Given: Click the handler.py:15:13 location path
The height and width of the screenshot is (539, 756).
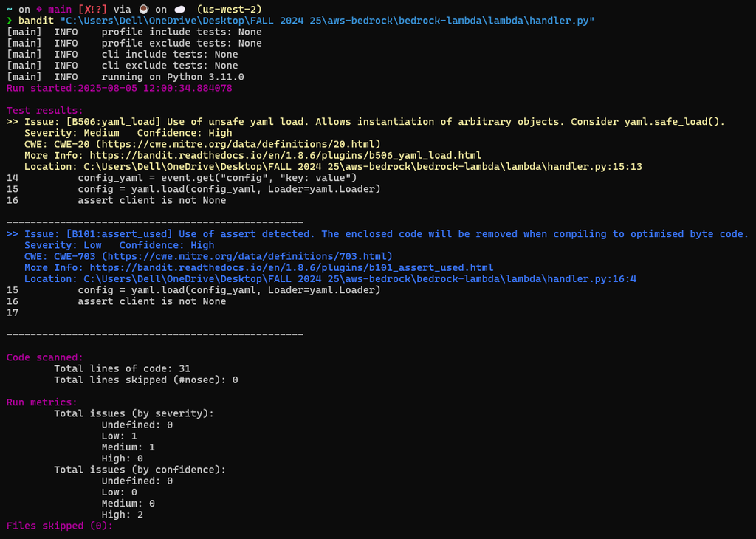Looking at the screenshot, I should pos(362,167).
